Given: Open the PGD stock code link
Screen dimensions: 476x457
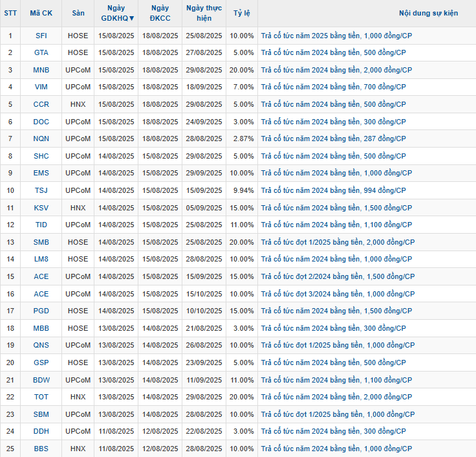Looking at the screenshot, I should (x=41, y=311).
